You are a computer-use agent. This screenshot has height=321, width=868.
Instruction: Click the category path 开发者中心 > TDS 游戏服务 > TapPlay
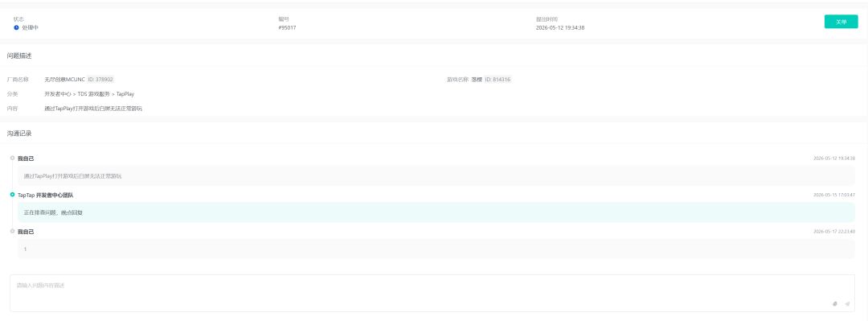(89, 94)
